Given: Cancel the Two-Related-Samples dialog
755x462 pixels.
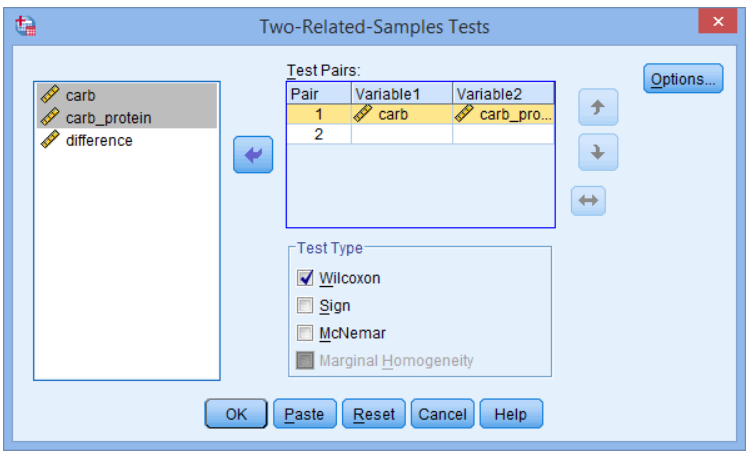Looking at the screenshot, I should (443, 414).
